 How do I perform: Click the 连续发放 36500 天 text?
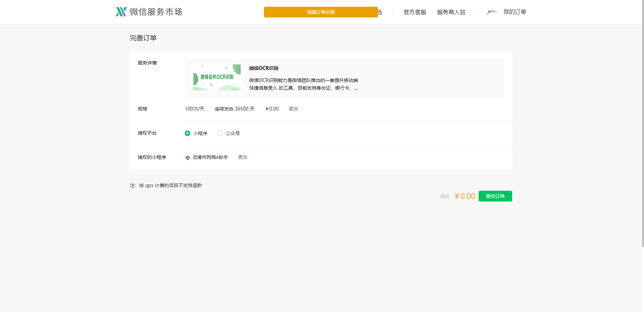pyautogui.click(x=234, y=109)
